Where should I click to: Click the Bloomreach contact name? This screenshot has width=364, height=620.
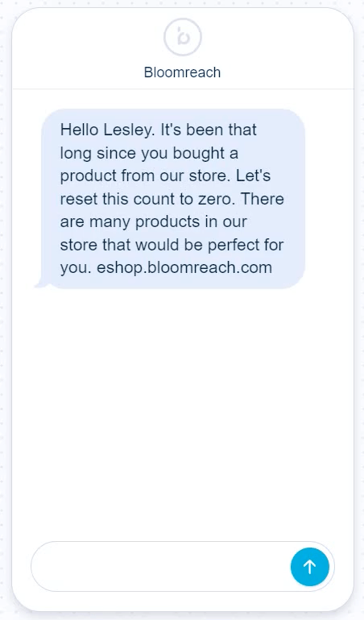click(182, 72)
